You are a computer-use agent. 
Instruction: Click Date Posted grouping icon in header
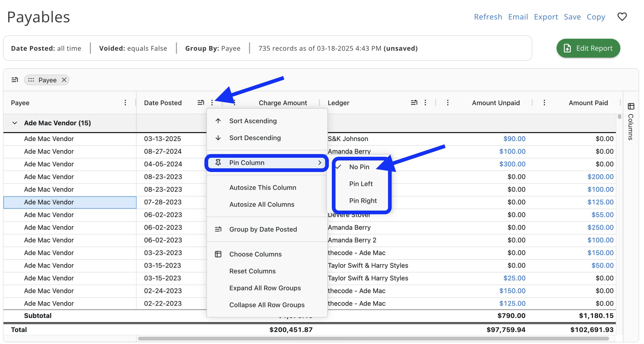(201, 103)
